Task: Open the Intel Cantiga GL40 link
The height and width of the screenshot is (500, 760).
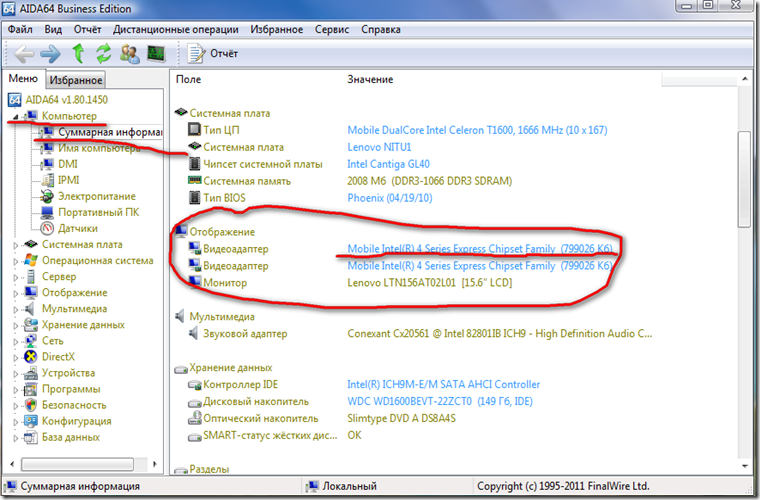Action: (388, 164)
